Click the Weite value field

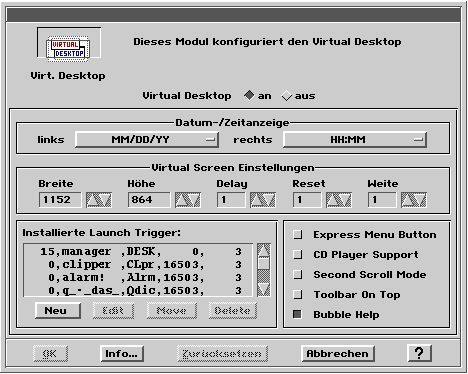point(382,200)
